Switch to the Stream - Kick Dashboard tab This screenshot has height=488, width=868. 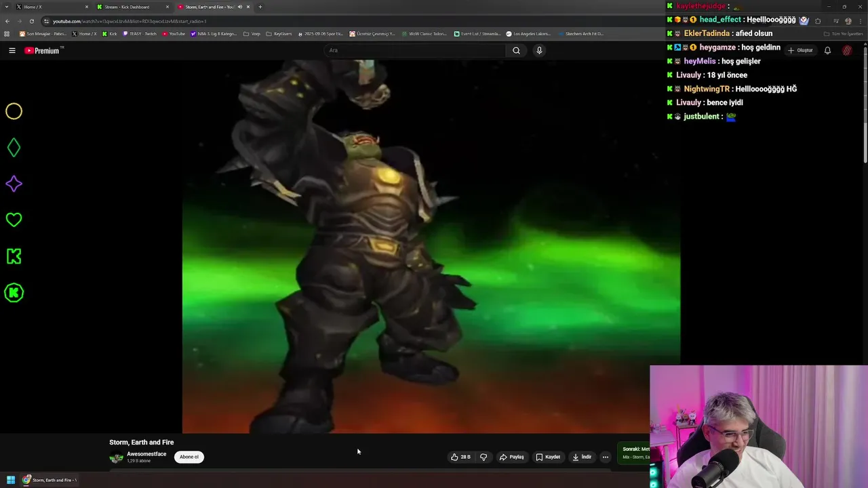click(x=132, y=7)
